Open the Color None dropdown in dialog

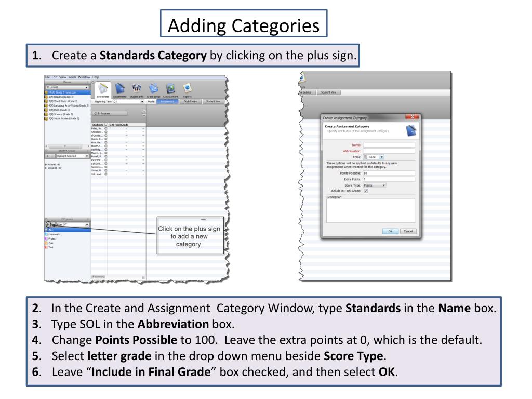(x=374, y=157)
